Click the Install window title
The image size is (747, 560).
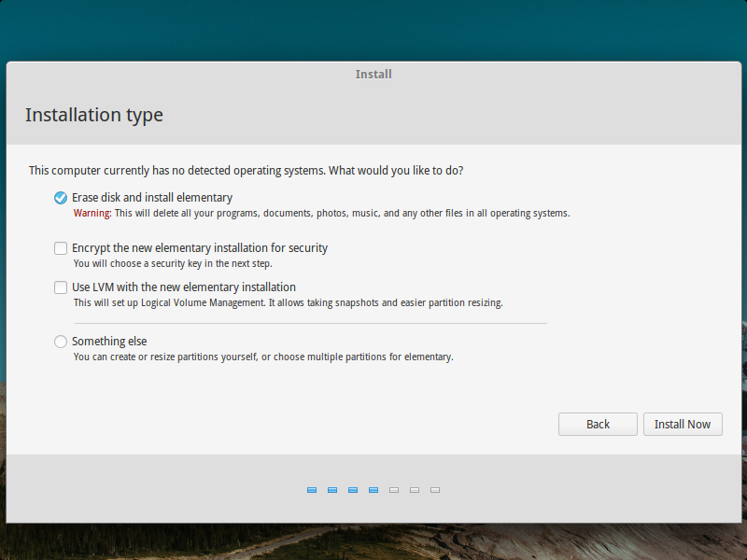click(373, 75)
